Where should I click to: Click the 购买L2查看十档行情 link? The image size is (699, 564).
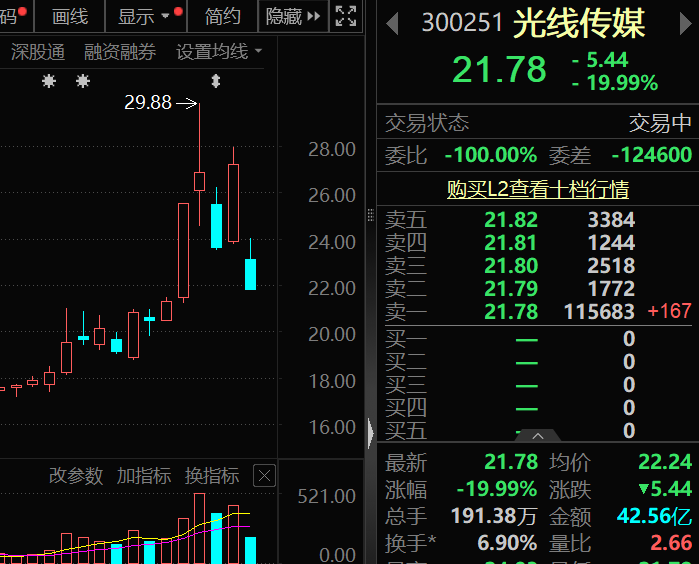537,189
